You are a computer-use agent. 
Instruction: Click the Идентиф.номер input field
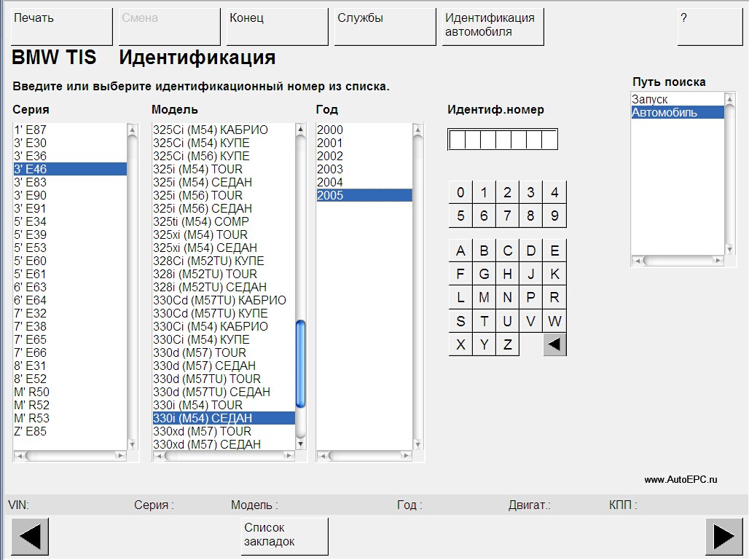(x=503, y=139)
